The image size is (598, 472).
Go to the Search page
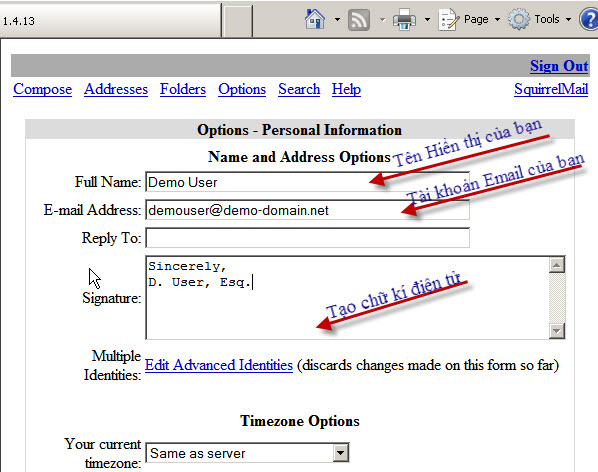point(299,89)
